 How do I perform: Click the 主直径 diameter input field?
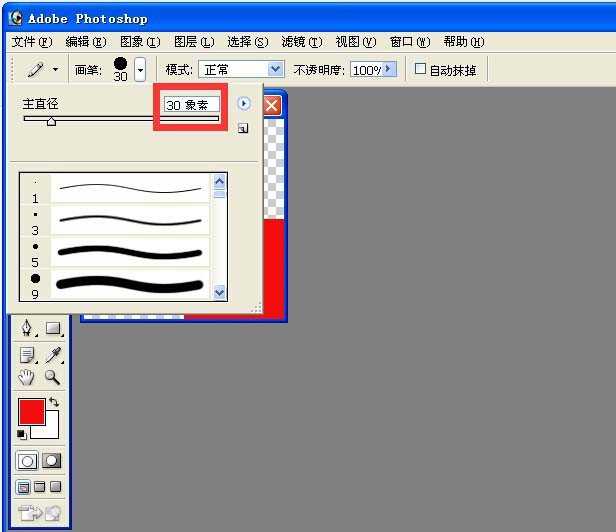tap(191, 104)
